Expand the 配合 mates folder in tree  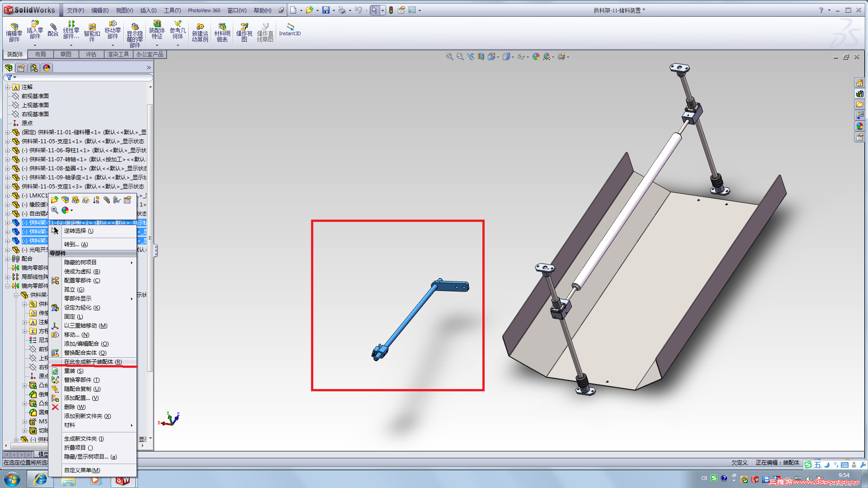(7, 259)
